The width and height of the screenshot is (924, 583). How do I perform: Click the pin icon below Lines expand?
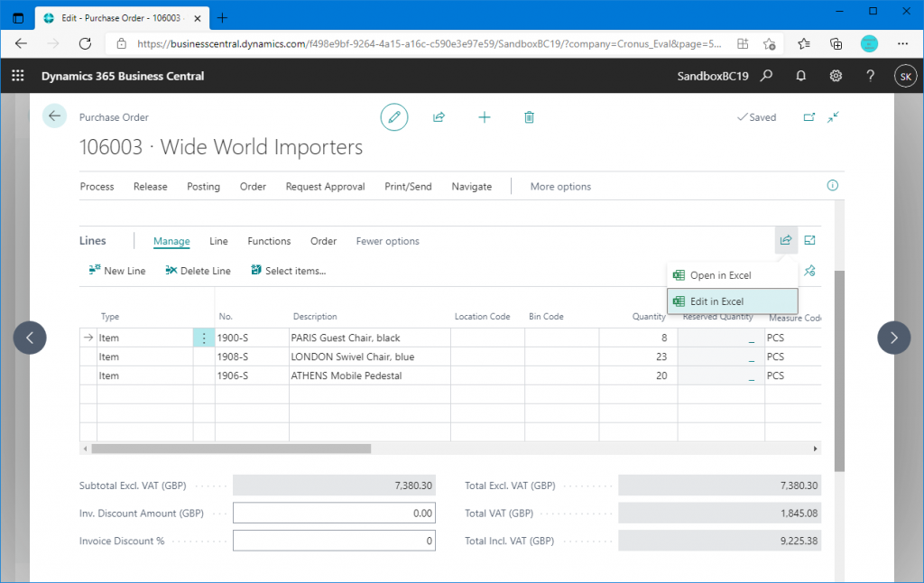click(809, 271)
